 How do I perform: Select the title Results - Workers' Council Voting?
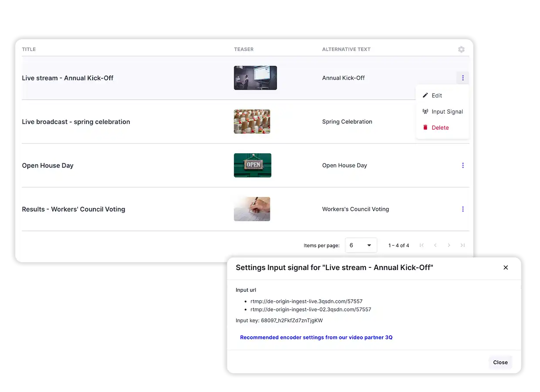74,209
